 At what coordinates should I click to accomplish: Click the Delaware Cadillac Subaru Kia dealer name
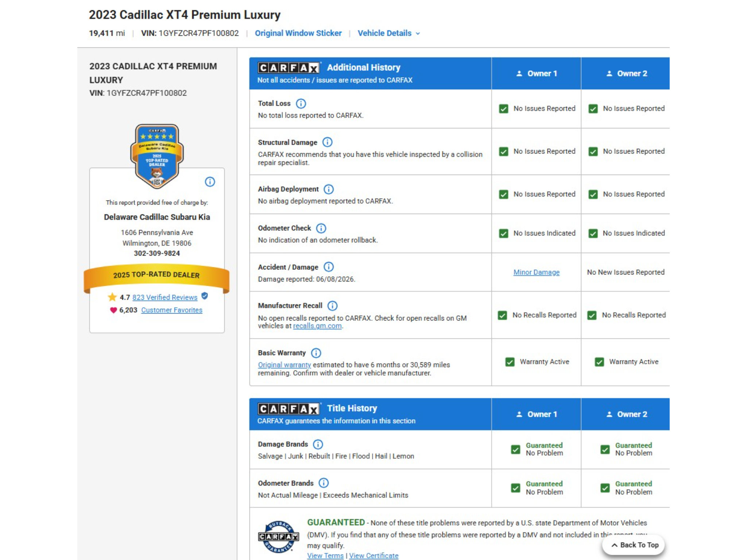(157, 217)
